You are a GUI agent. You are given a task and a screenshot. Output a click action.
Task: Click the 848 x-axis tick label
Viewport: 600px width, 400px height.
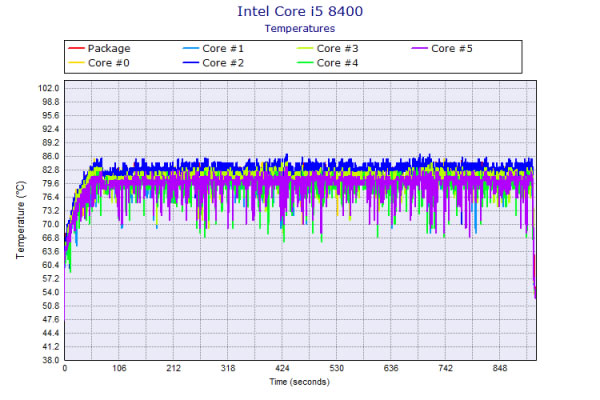click(500, 368)
